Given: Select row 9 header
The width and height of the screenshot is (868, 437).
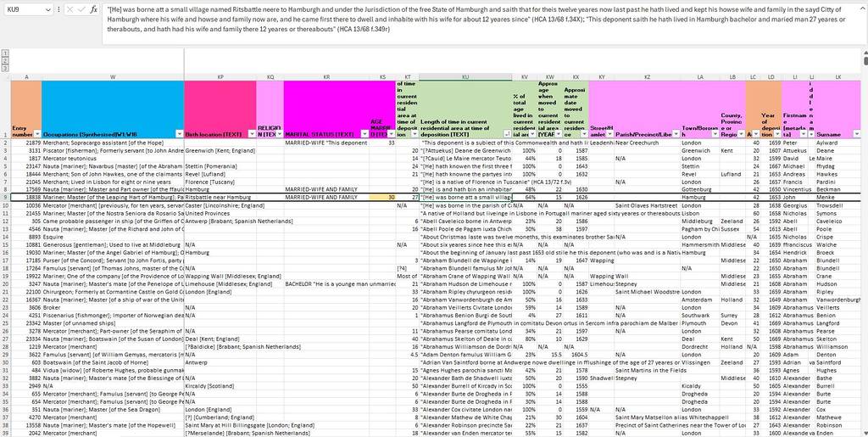Looking at the screenshot, I should 4,197.
